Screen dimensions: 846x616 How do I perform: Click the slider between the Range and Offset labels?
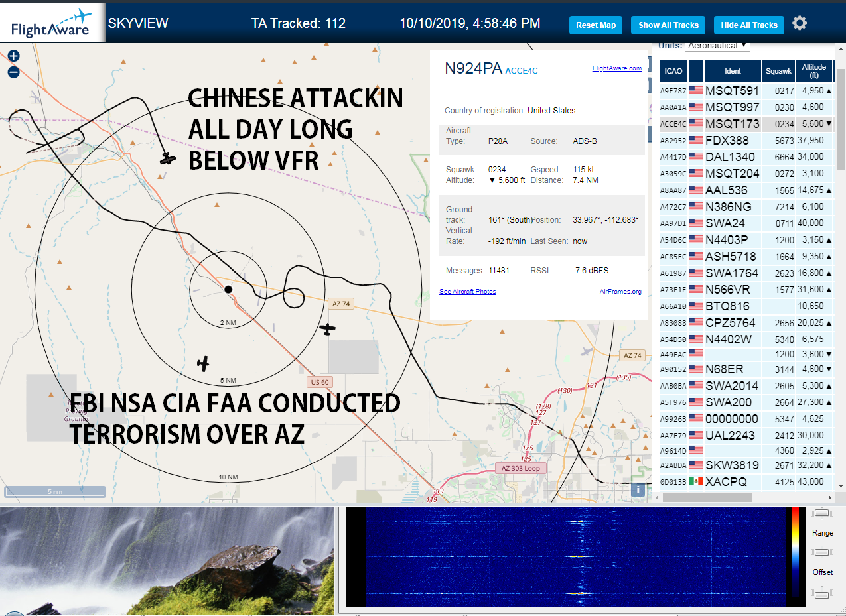pos(822,552)
